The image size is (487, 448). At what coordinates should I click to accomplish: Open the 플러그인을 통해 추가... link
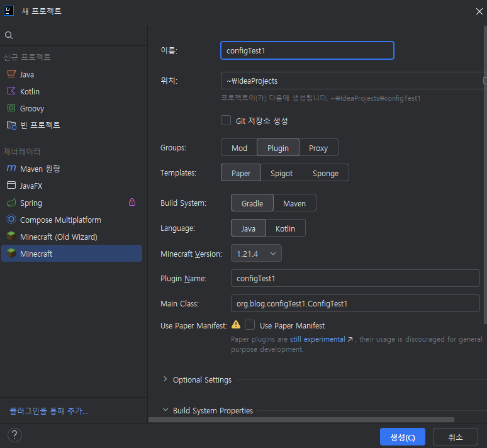tap(48, 411)
